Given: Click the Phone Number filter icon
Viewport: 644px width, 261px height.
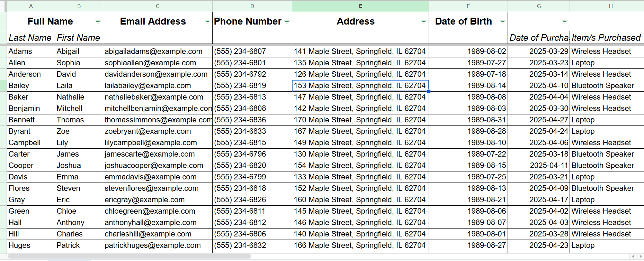Looking at the screenshot, I should [x=287, y=22].
